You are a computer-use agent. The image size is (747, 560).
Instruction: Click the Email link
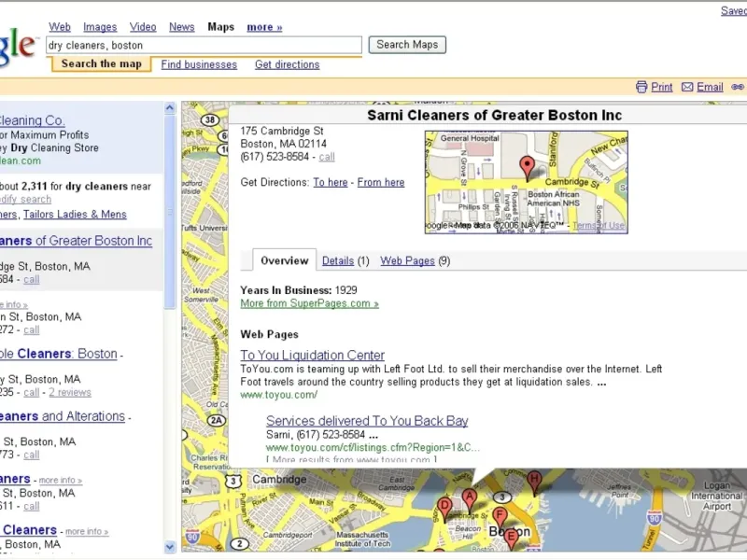point(710,87)
